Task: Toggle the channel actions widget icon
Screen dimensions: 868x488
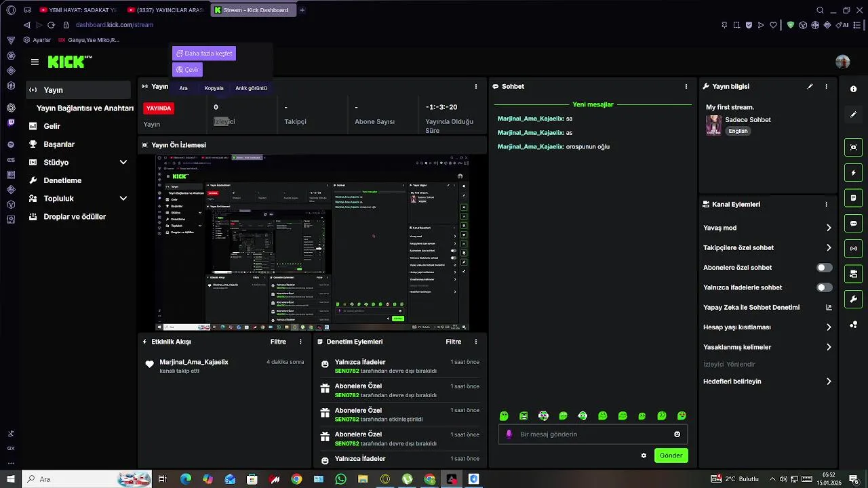Action: tap(853, 274)
